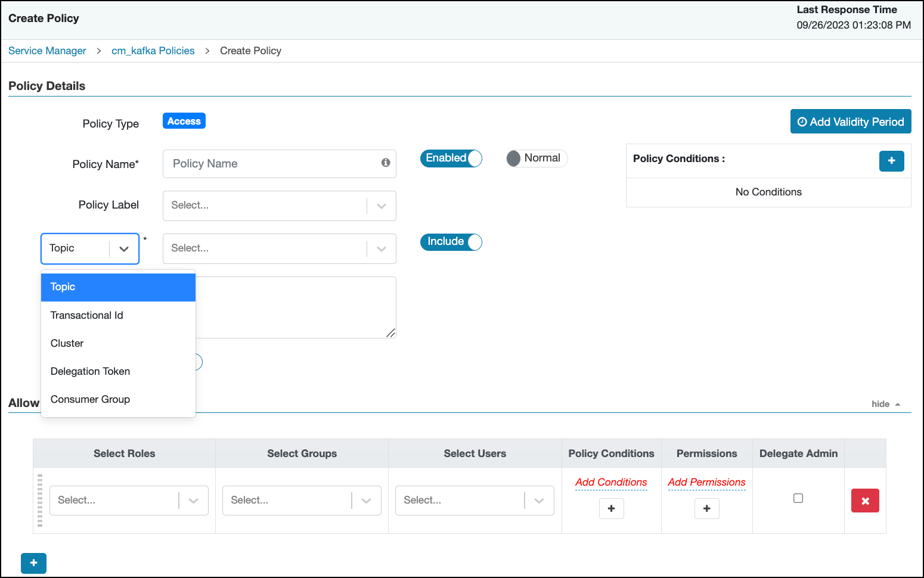Click the plus icon to add a Policy Condition
The width and height of the screenshot is (924, 578).
pyautogui.click(x=891, y=161)
